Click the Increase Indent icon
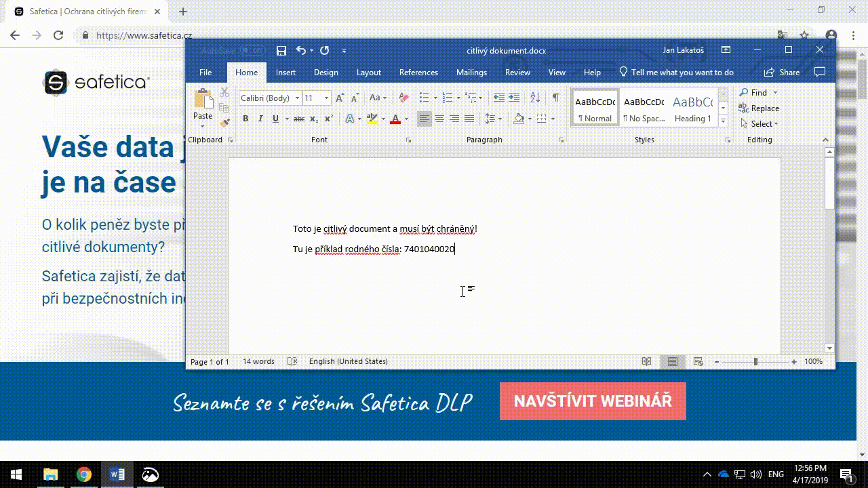The image size is (868, 488). coord(515,98)
